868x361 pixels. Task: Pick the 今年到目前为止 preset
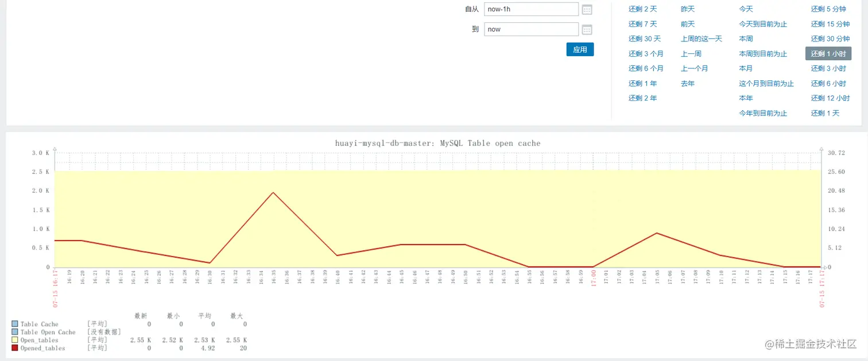point(763,113)
